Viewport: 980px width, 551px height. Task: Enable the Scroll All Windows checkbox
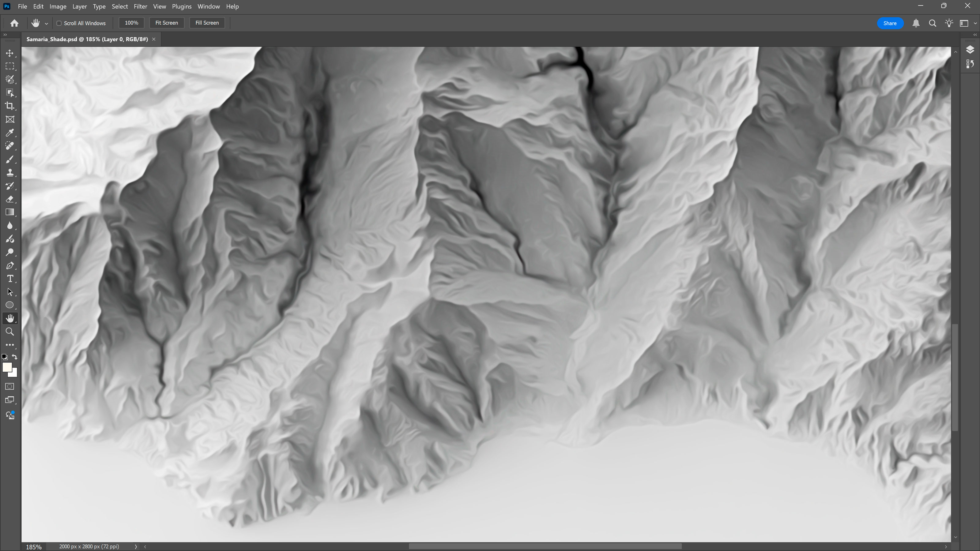click(x=59, y=23)
